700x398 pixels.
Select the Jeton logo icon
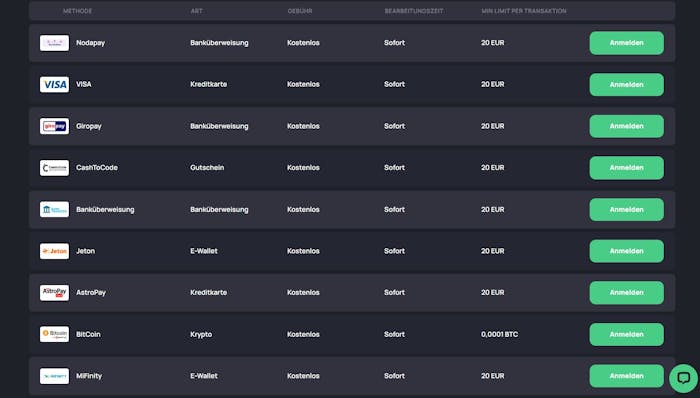(54, 251)
